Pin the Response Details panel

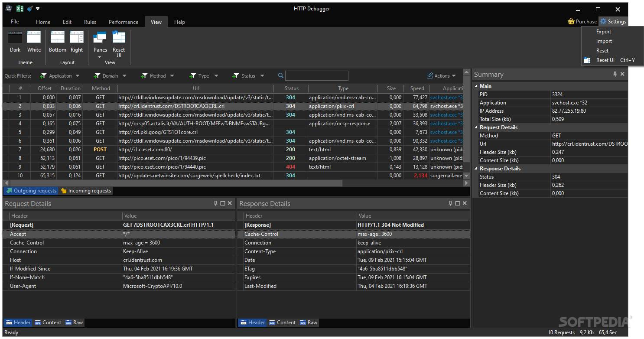[450, 203]
